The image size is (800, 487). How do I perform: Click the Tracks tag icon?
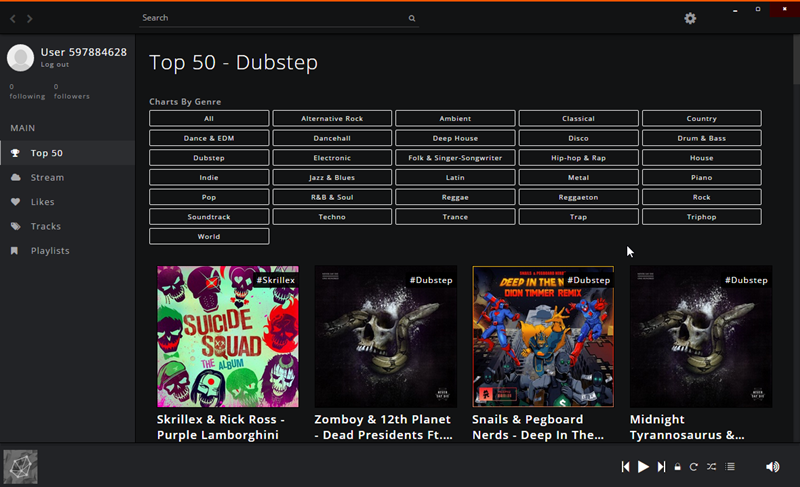[16, 226]
